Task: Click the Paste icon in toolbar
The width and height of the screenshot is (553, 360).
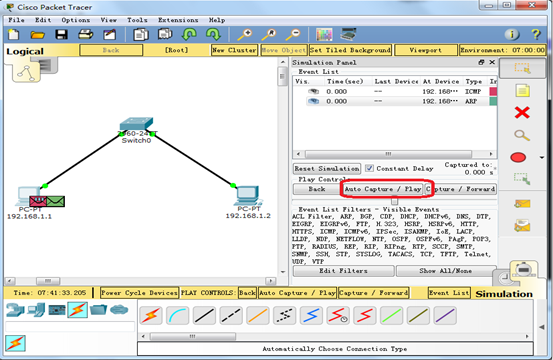Action: (165, 34)
